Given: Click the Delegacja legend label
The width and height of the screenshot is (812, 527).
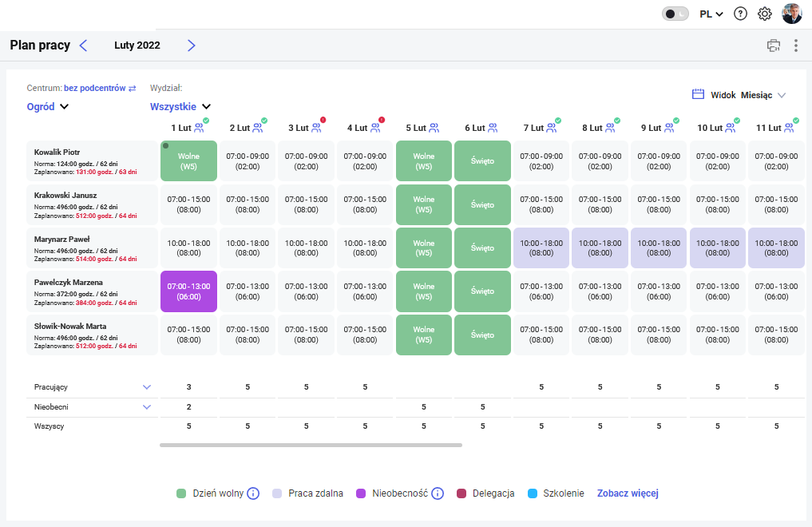Looking at the screenshot, I should point(493,493).
